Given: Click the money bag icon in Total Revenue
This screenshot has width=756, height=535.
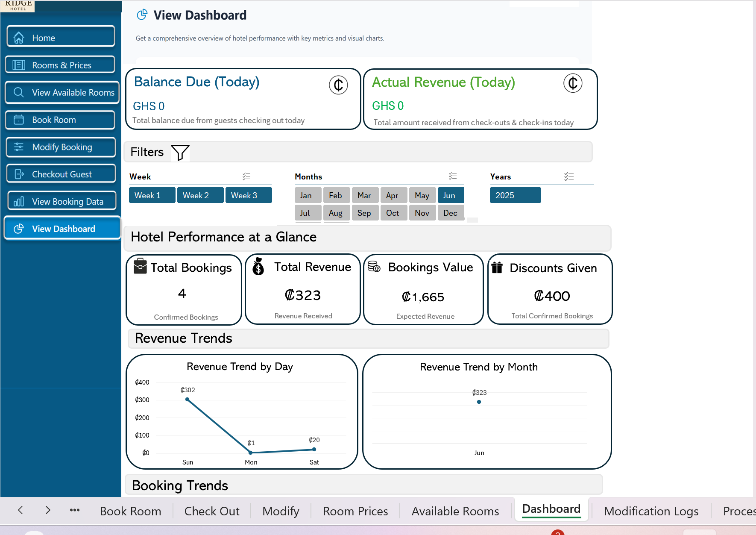Looking at the screenshot, I should 258,266.
